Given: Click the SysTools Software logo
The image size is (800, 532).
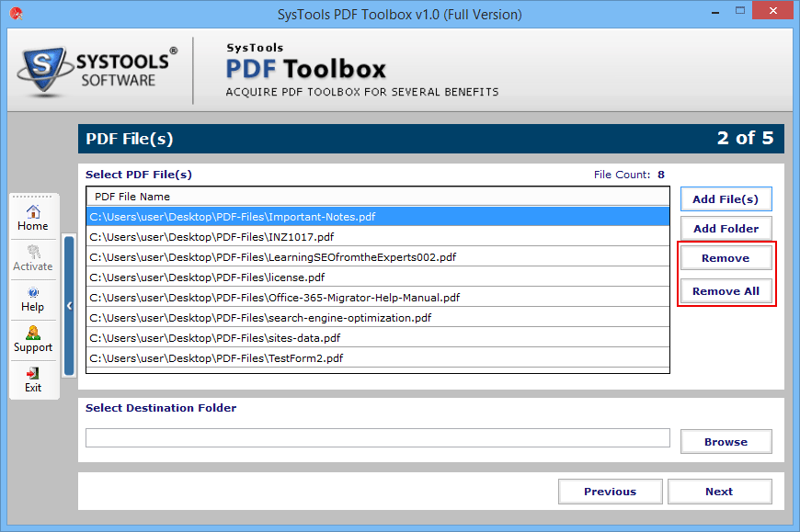Looking at the screenshot, I should pos(98,71).
